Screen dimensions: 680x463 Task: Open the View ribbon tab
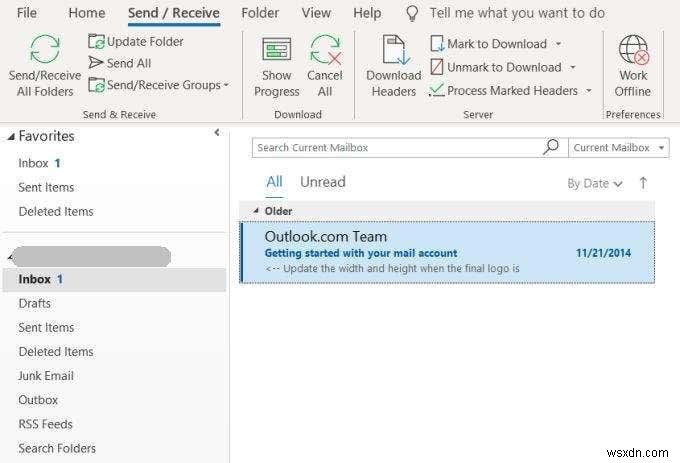(x=316, y=13)
